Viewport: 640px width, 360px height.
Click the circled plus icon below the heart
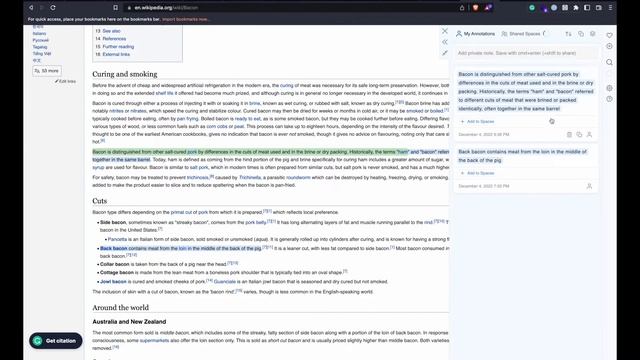(609, 47)
